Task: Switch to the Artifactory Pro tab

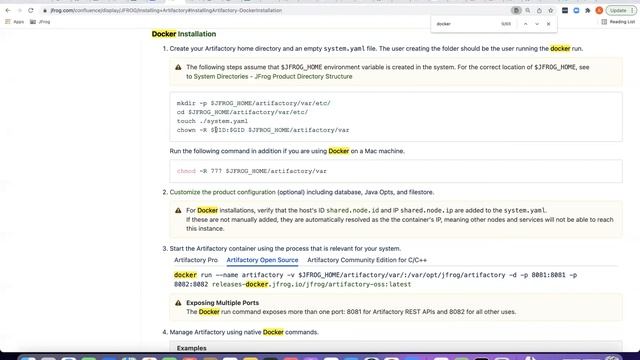Action: pyautogui.click(x=196, y=260)
